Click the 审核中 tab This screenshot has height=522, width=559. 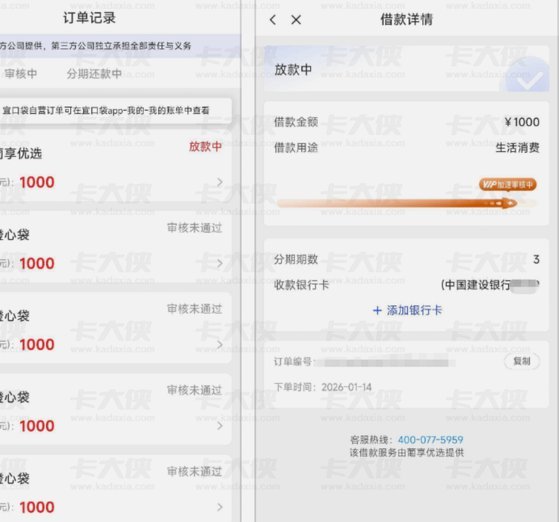[x=21, y=74]
